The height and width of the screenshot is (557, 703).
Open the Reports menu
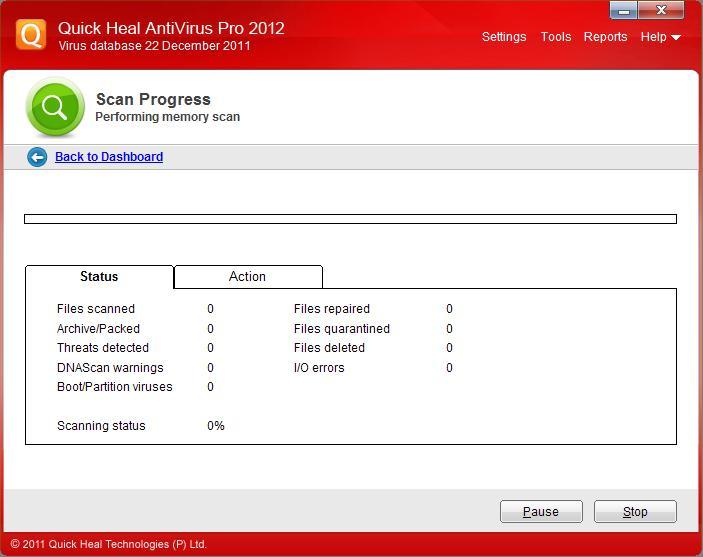click(605, 37)
